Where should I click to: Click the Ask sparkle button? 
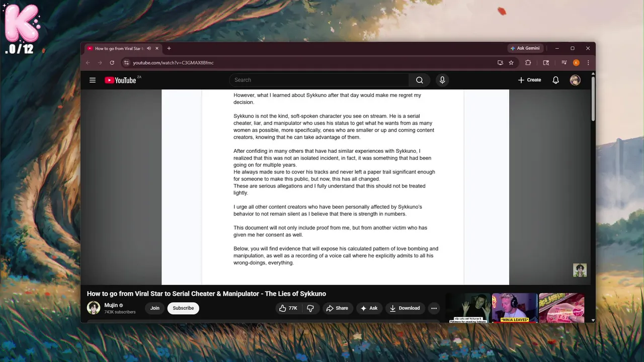[x=369, y=308]
